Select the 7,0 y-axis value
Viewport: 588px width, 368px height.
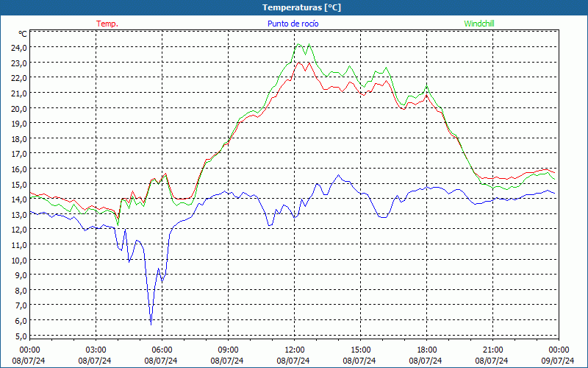21,305
